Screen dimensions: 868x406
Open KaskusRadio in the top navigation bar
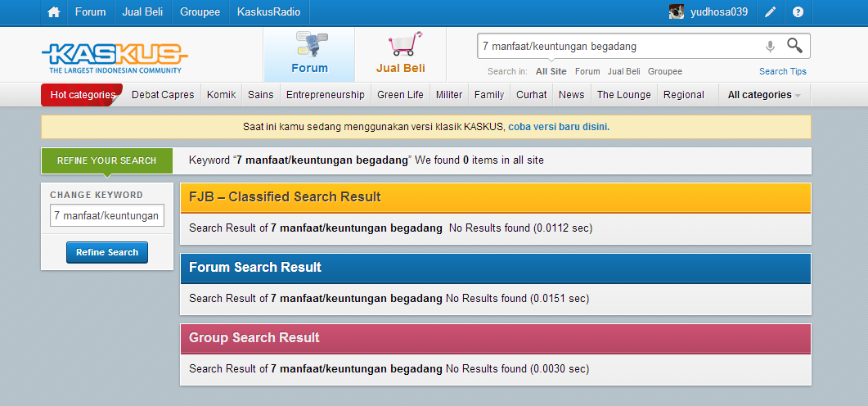point(268,12)
